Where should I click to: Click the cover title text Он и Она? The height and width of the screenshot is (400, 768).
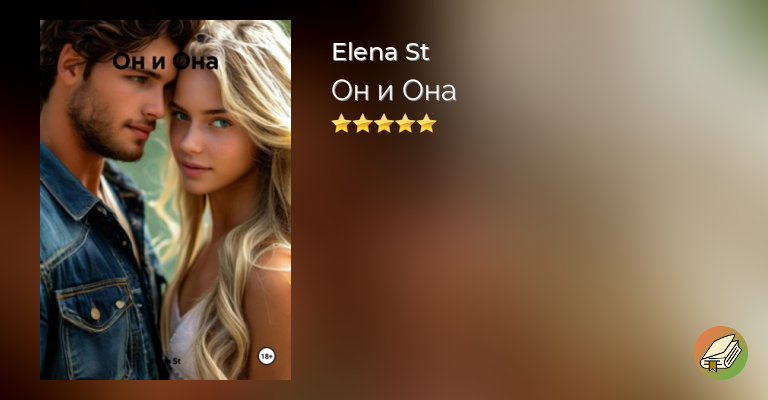pos(166,62)
